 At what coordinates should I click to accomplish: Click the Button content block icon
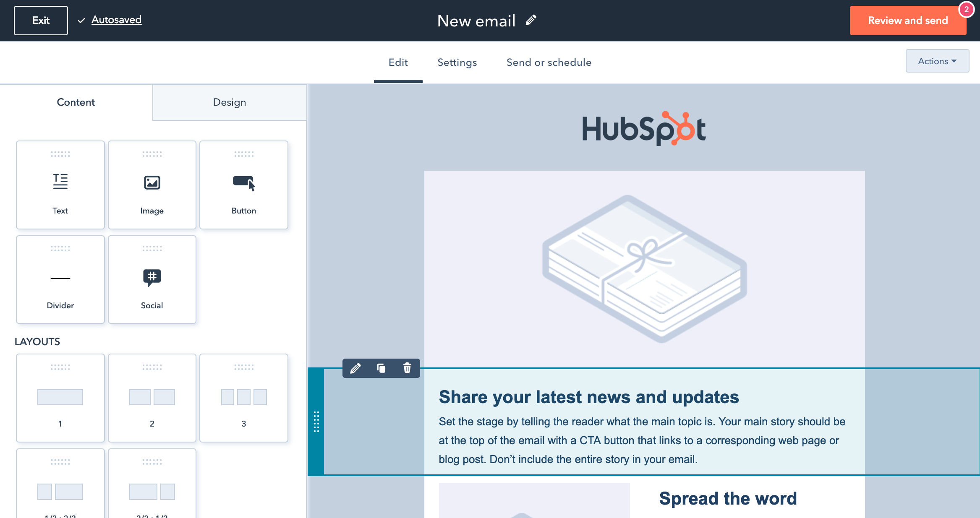click(x=244, y=182)
